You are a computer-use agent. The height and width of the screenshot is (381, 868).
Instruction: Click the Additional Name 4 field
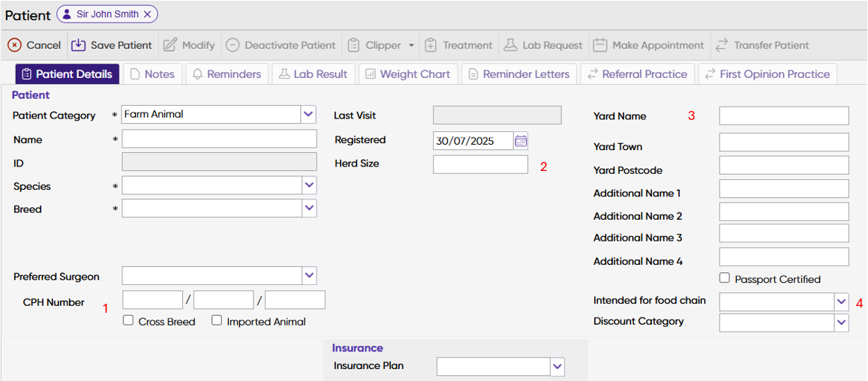pyautogui.click(x=784, y=257)
